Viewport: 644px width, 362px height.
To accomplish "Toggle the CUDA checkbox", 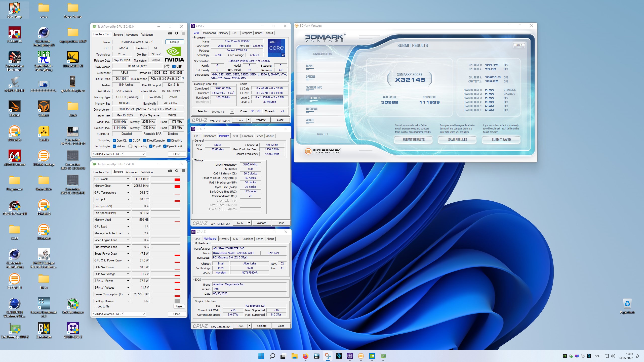I will click(x=130, y=141).
